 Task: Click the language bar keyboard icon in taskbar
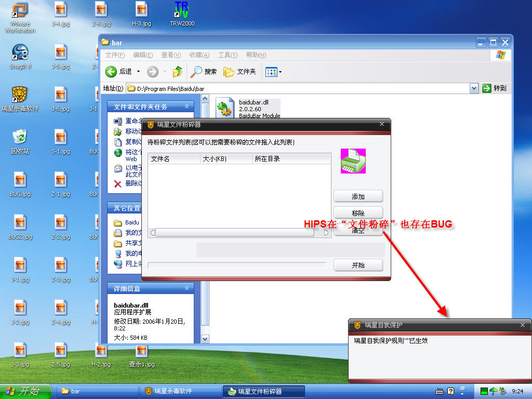440,392
